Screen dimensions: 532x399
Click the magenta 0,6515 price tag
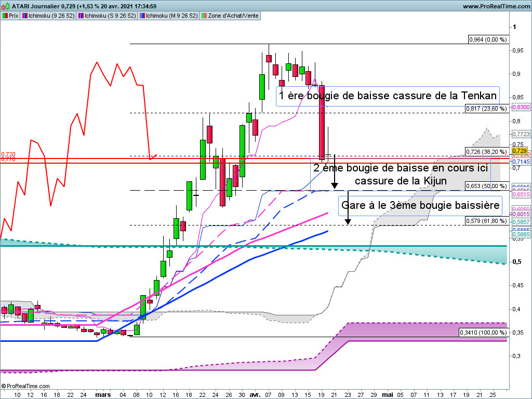(521, 194)
